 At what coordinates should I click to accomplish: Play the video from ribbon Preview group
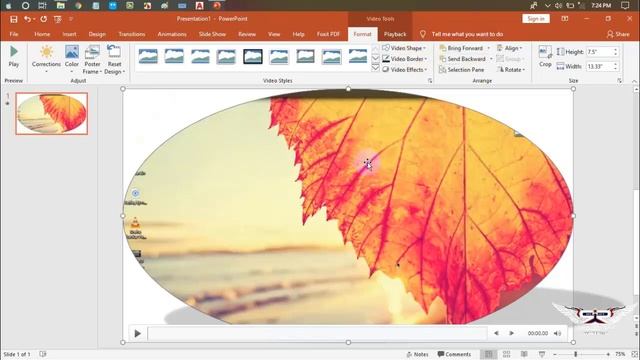[x=13, y=56]
